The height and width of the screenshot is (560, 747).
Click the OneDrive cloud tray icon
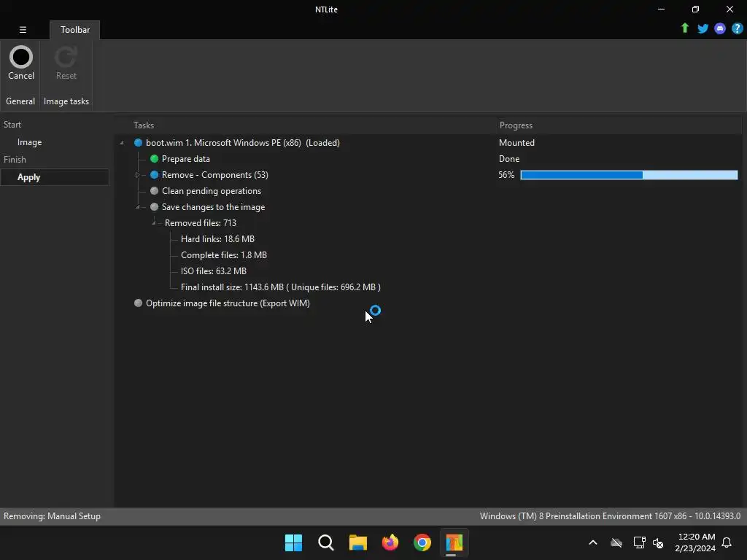pyautogui.click(x=616, y=542)
